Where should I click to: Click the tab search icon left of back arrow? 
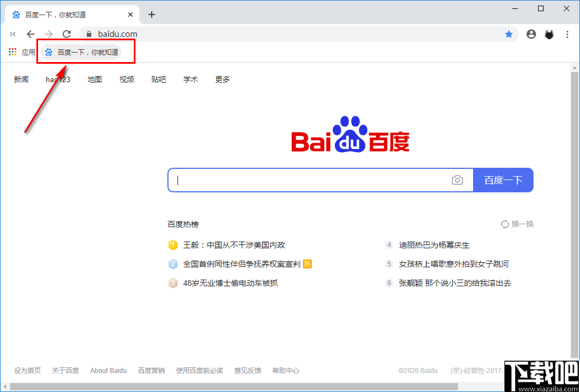[x=13, y=34]
